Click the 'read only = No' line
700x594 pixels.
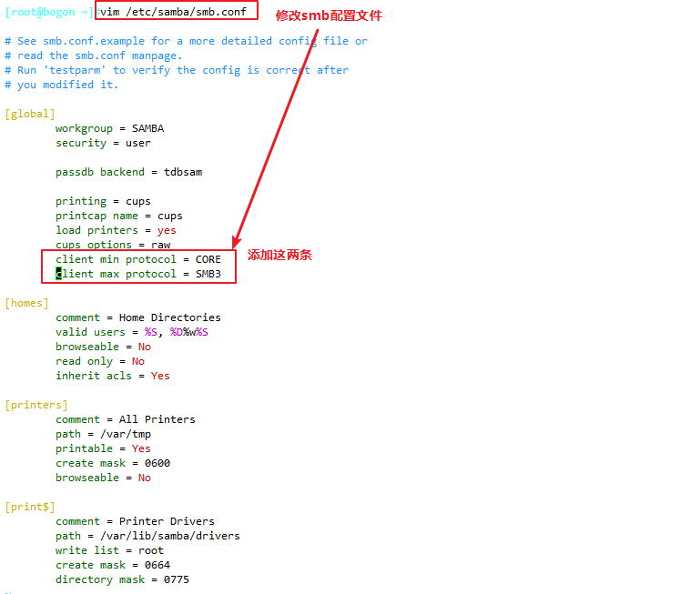point(100,361)
